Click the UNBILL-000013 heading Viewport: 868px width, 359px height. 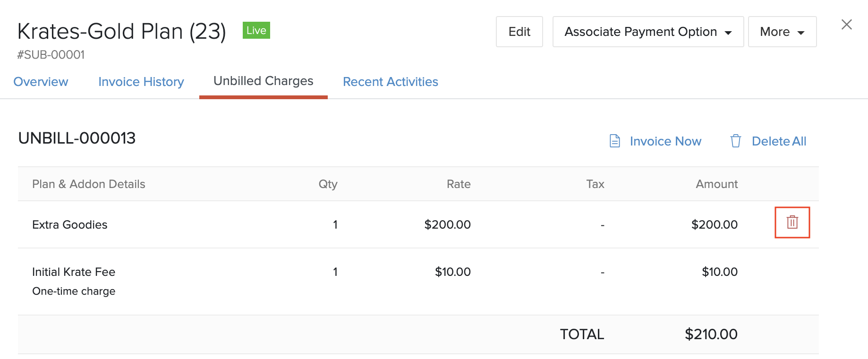[x=77, y=138]
